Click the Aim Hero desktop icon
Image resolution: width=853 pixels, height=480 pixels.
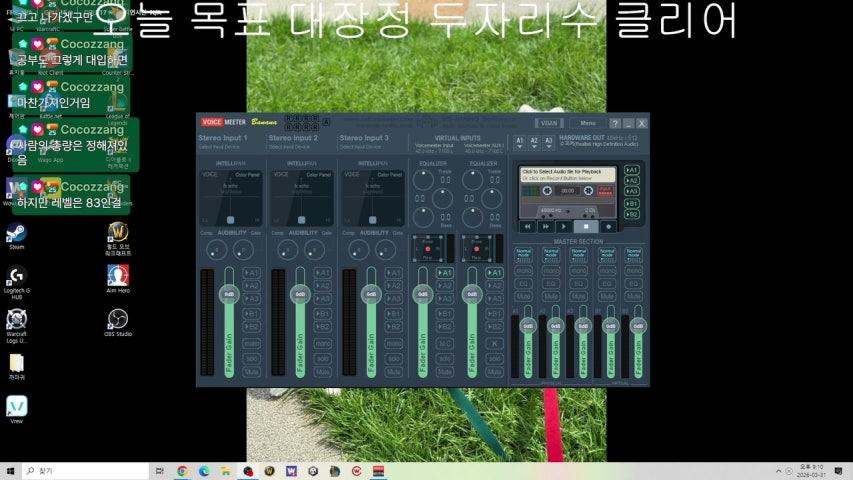coord(118,276)
